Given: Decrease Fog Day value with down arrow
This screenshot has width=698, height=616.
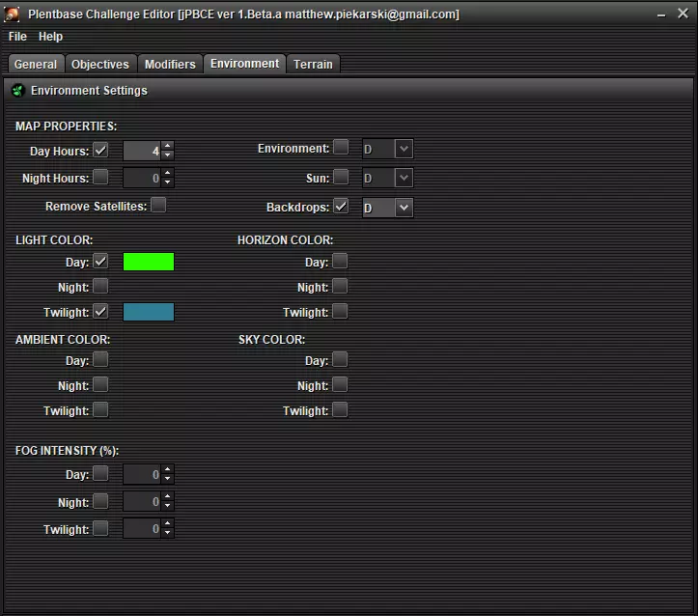Looking at the screenshot, I should point(167,479).
